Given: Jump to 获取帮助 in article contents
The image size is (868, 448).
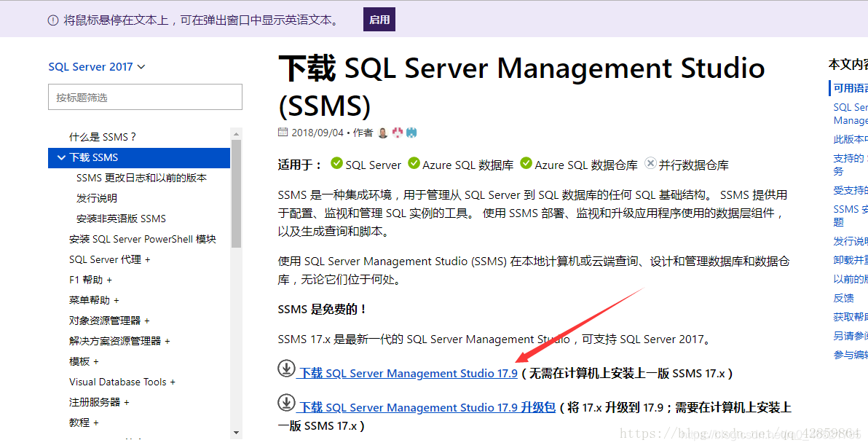Looking at the screenshot, I should (851, 318).
